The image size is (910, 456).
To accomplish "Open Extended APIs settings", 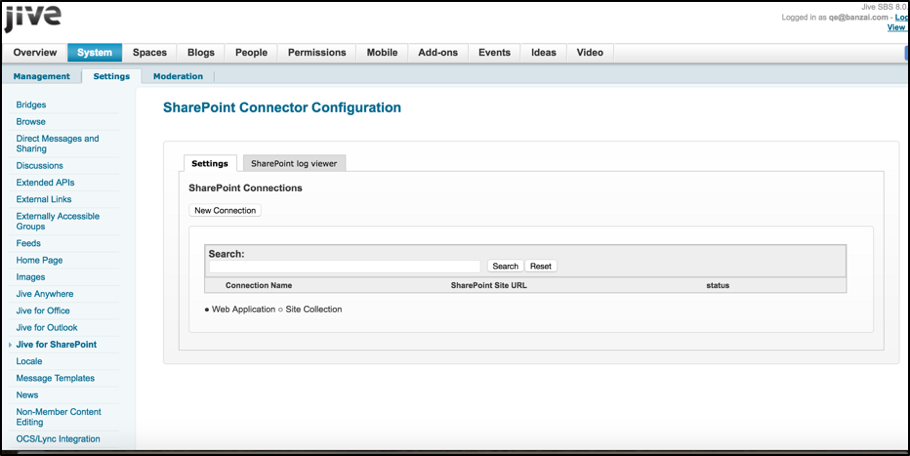I will coord(45,182).
